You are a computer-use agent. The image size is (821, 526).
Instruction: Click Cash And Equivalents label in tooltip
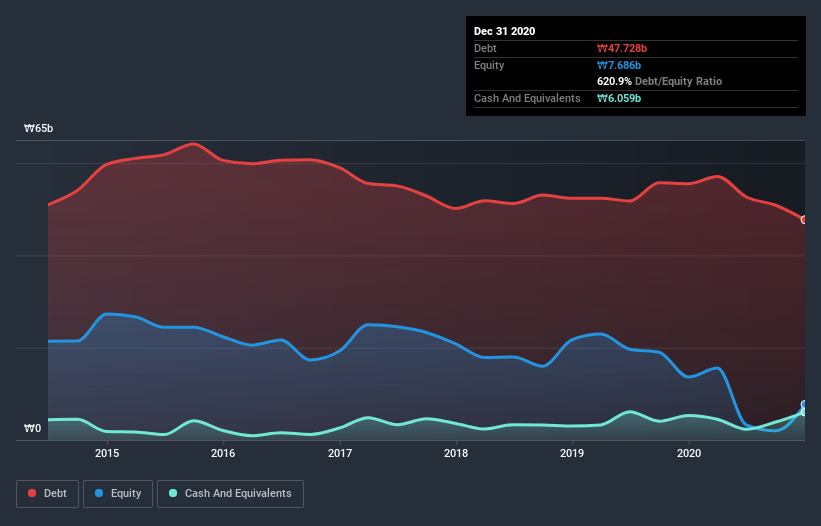click(x=527, y=98)
